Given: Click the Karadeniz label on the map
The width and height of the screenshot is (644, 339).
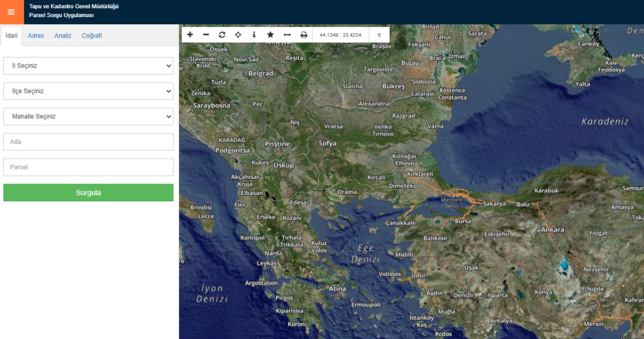Looking at the screenshot, I should pos(605,121).
